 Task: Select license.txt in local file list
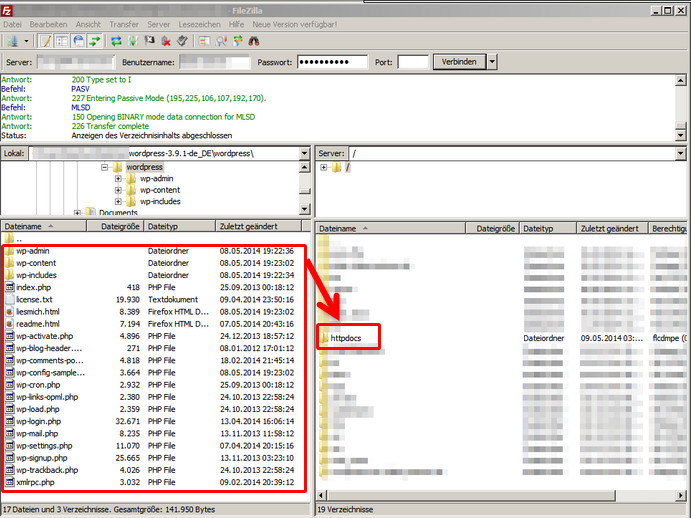(34, 299)
